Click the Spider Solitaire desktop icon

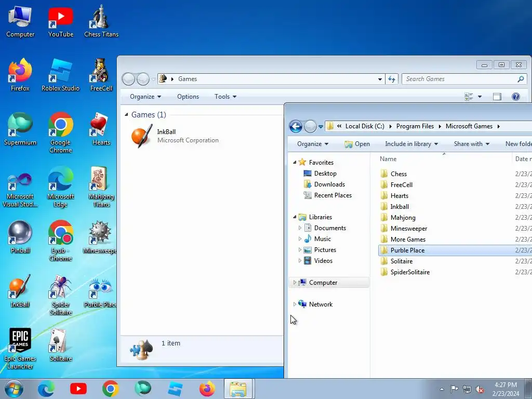click(x=60, y=295)
